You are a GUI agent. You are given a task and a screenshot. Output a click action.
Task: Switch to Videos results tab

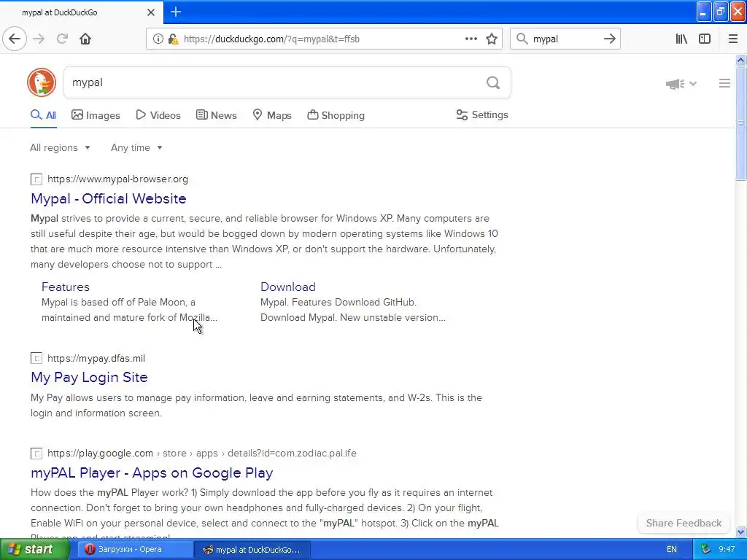click(x=158, y=115)
